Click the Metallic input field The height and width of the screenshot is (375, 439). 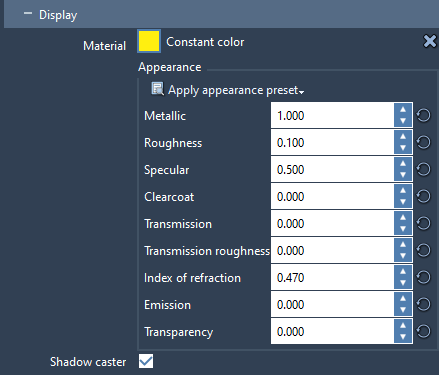(332, 115)
